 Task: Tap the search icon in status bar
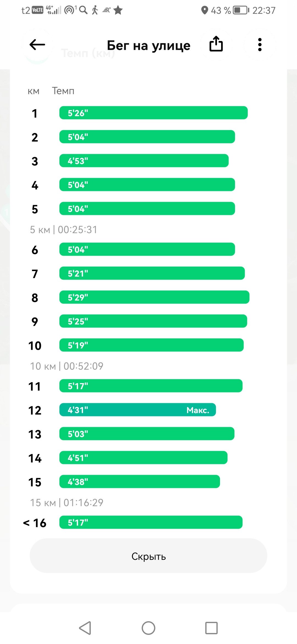[83, 10]
